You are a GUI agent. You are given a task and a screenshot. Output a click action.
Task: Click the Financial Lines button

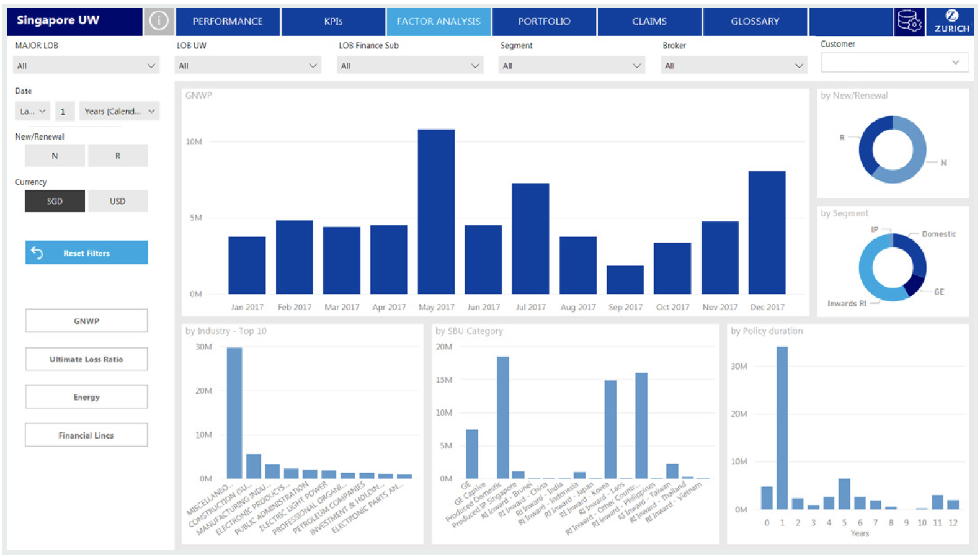pos(86,435)
